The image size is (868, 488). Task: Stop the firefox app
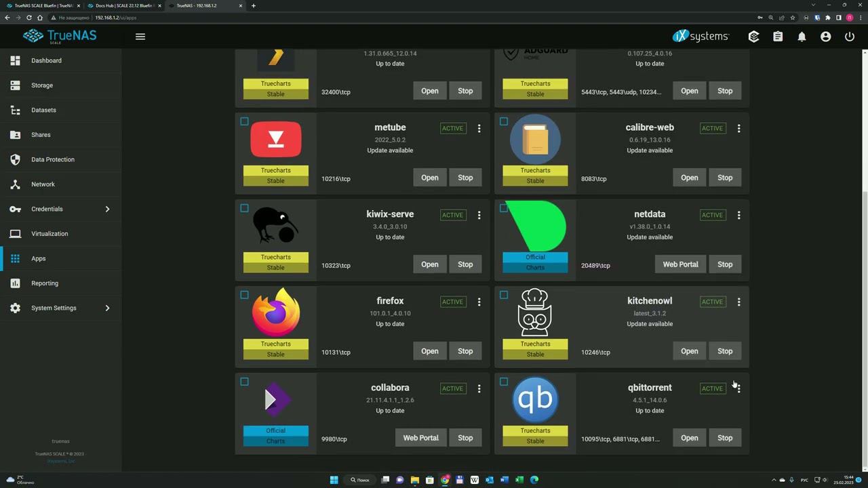465,351
